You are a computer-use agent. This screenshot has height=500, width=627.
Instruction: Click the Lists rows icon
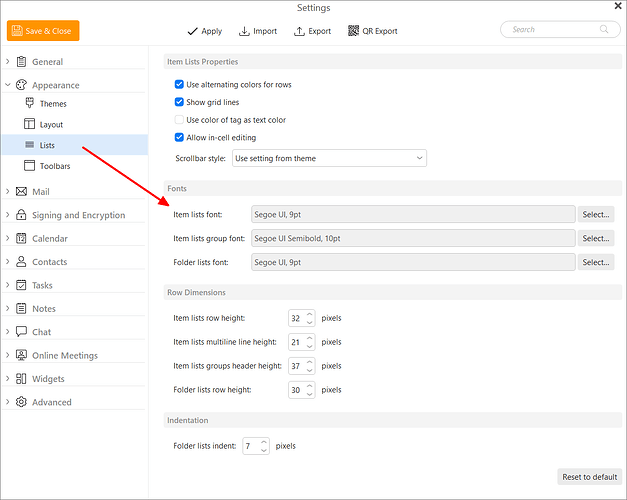(30, 144)
